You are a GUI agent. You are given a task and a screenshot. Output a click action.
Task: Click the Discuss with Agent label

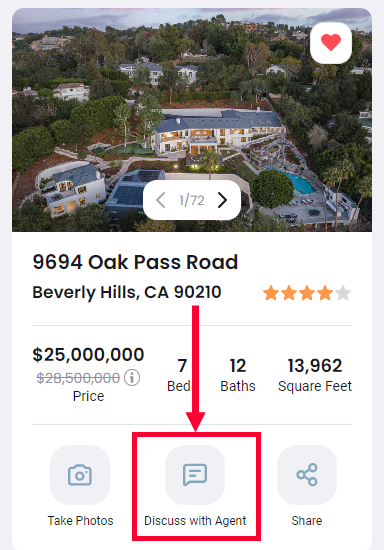pos(195,521)
